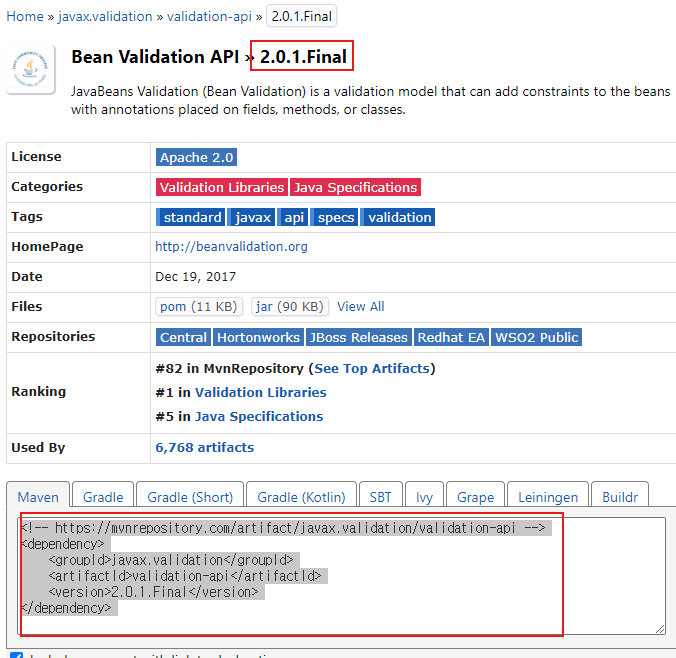Open Validation Libraries category tag
The image size is (676, 658).
222,187
